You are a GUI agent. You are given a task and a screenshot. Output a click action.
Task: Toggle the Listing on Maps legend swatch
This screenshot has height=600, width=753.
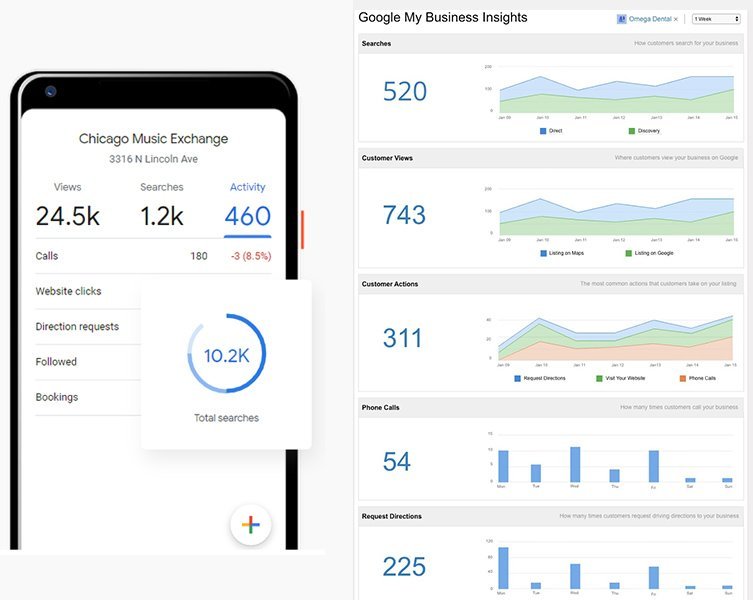[x=544, y=253]
